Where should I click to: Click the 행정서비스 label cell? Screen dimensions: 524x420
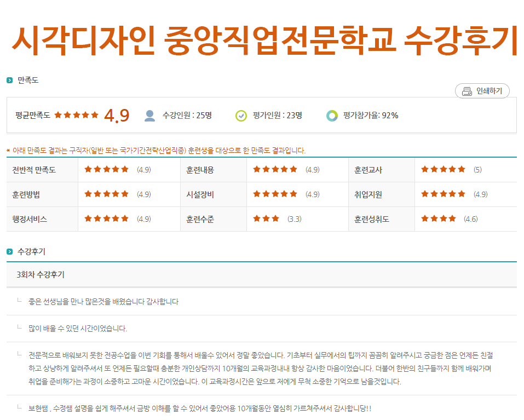(x=43, y=219)
